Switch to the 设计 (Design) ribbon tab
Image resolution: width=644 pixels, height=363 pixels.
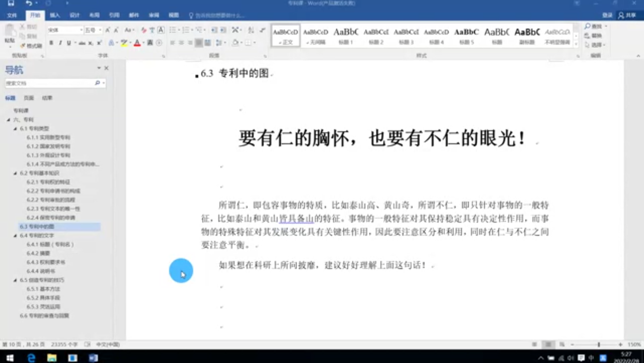click(x=75, y=15)
